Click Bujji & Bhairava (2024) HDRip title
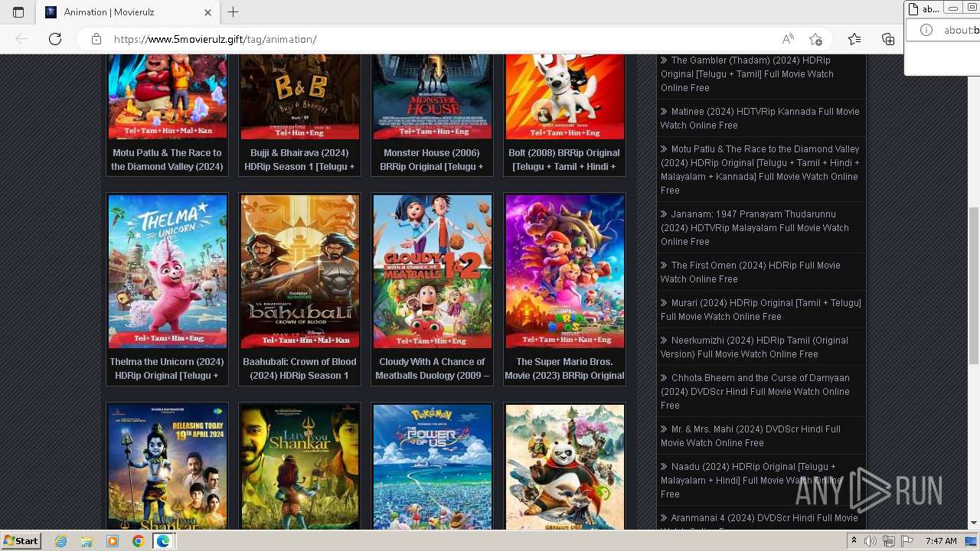 [300, 159]
